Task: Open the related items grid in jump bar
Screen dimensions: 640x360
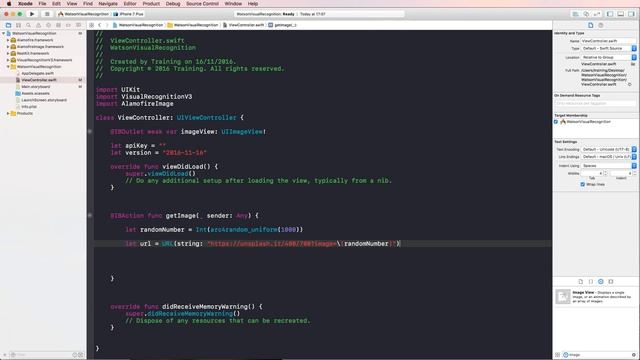Action: [91, 25]
